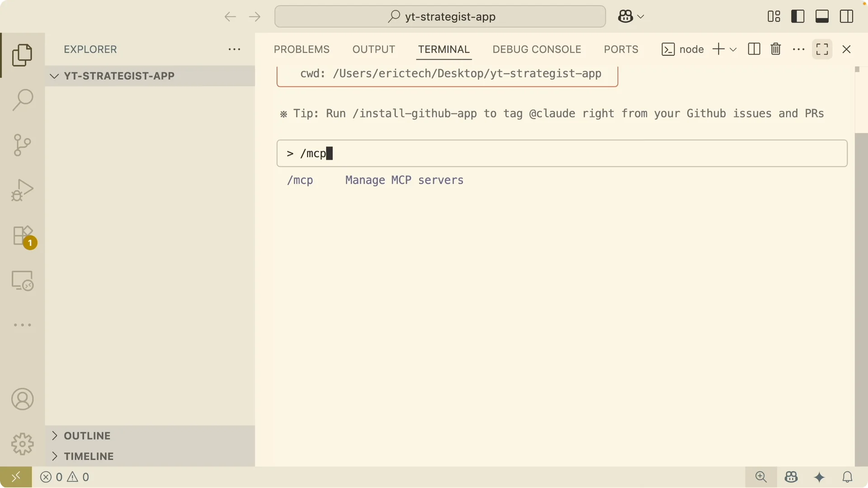Split the terminal
Image resolution: width=868 pixels, height=488 pixels.
coord(754,49)
